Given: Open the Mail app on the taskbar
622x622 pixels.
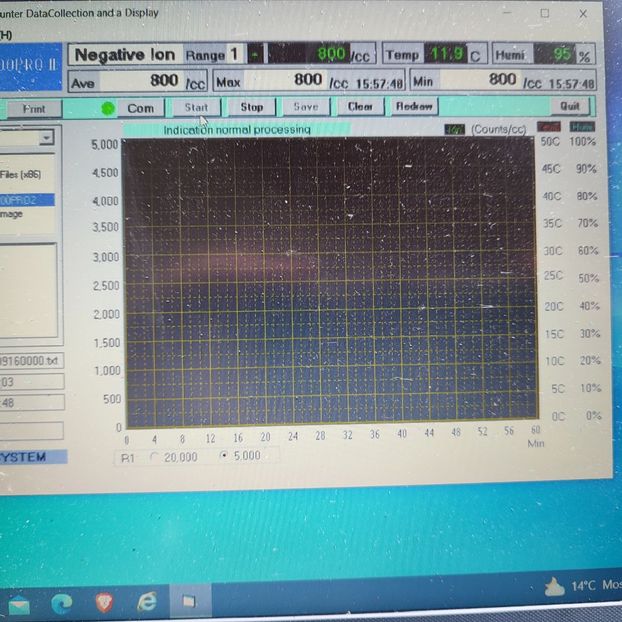Looking at the screenshot, I should 19,603.
